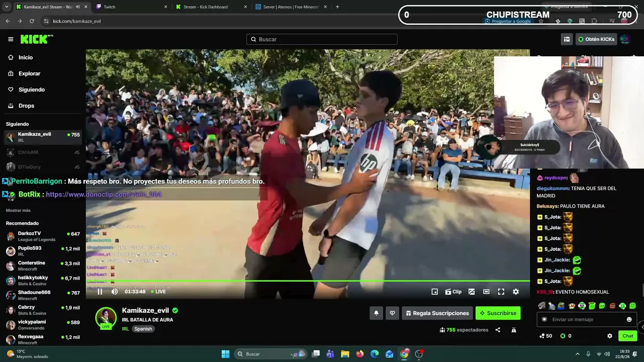Viewport: 644px width, 362px height.
Task: Enter fullscreen video mode
Action: [x=501, y=292]
